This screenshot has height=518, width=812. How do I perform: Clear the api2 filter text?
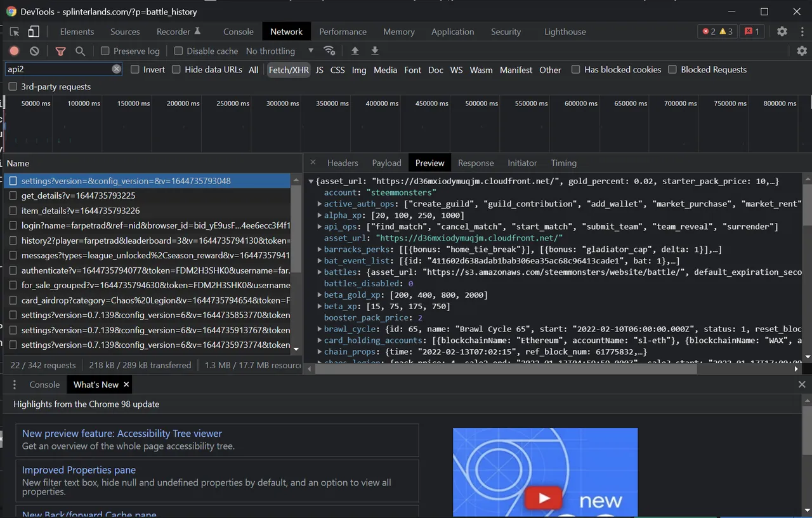tap(117, 69)
